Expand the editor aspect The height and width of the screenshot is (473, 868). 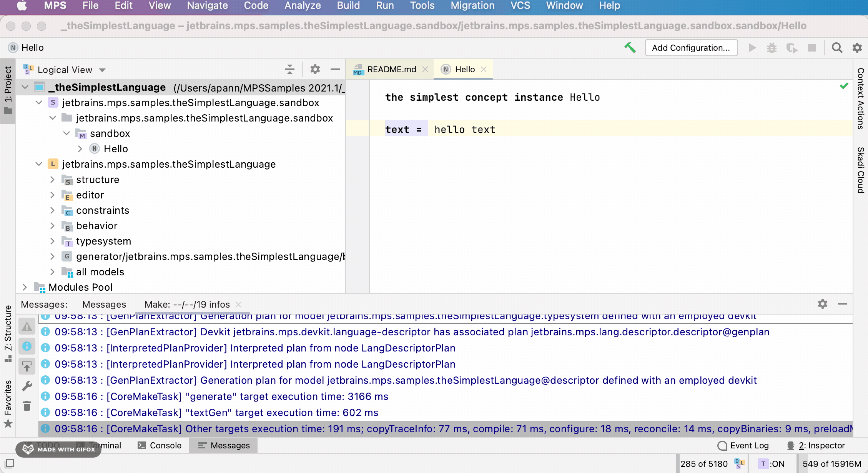(53, 195)
